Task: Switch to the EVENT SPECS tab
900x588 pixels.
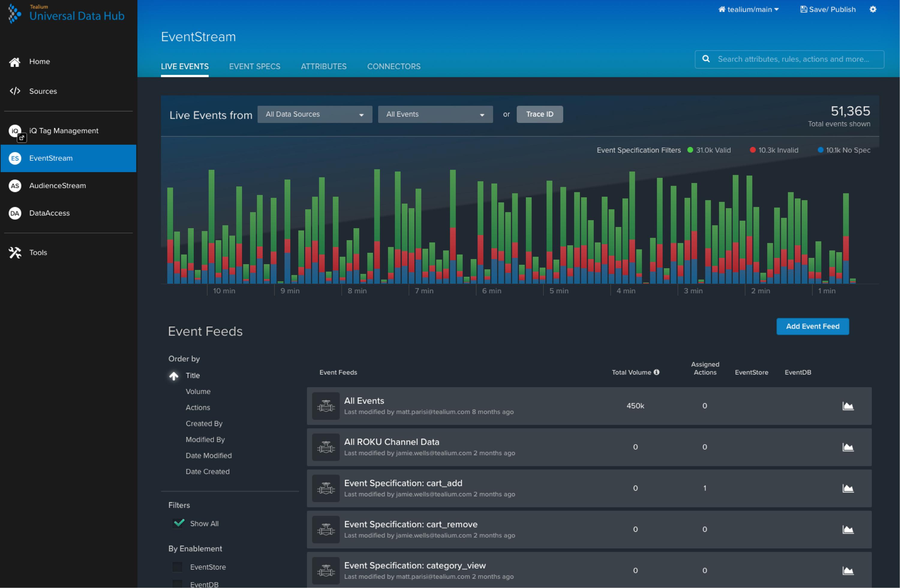Action: [x=255, y=66]
